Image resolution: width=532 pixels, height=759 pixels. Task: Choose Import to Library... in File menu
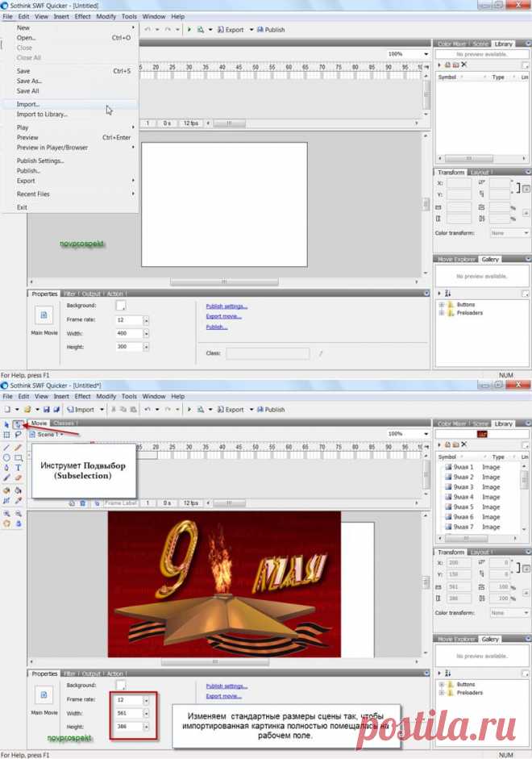point(70,115)
